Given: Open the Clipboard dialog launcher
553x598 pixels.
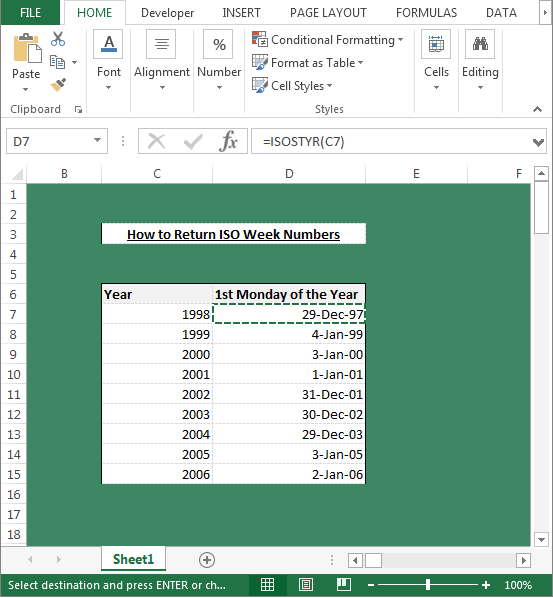Looking at the screenshot, I should [x=78, y=110].
